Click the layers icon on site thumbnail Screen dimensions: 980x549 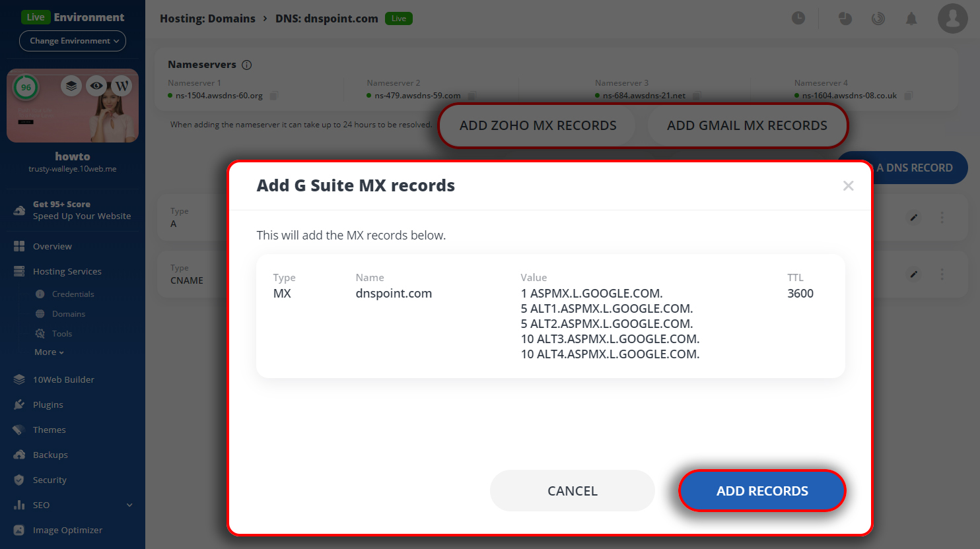click(71, 86)
